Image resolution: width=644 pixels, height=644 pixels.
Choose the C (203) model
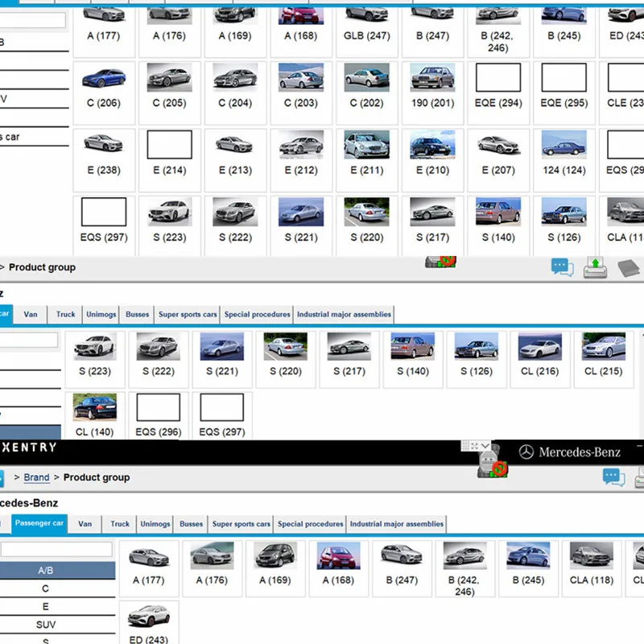[301, 93]
